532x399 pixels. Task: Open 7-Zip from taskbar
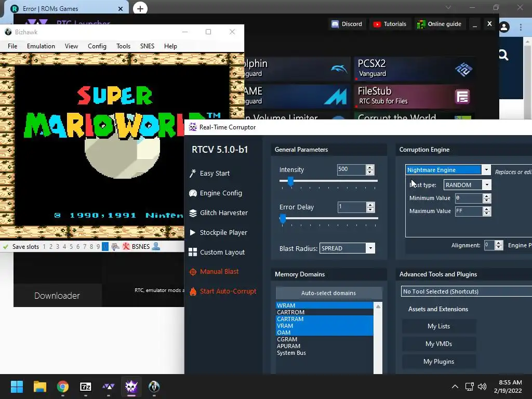click(86, 387)
